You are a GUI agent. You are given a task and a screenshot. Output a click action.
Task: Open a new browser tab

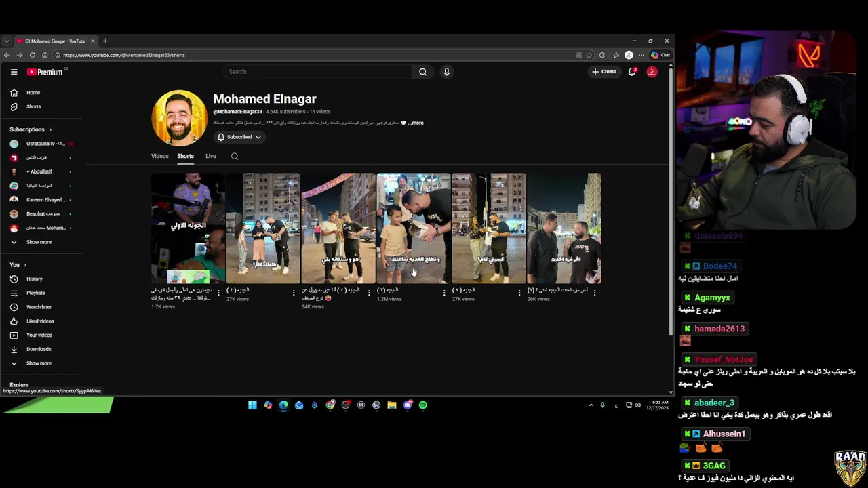(x=105, y=41)
